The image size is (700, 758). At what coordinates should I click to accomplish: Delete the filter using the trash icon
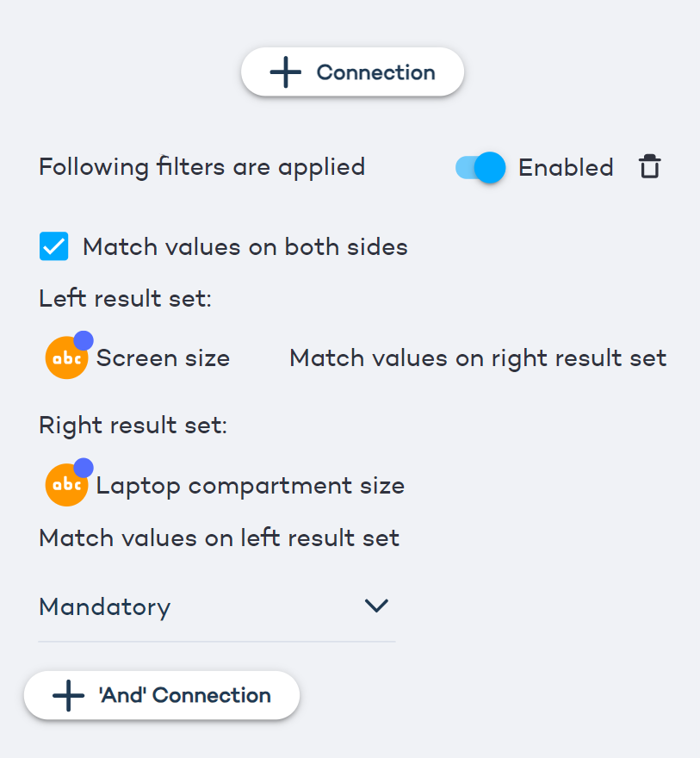coord(649,167)
